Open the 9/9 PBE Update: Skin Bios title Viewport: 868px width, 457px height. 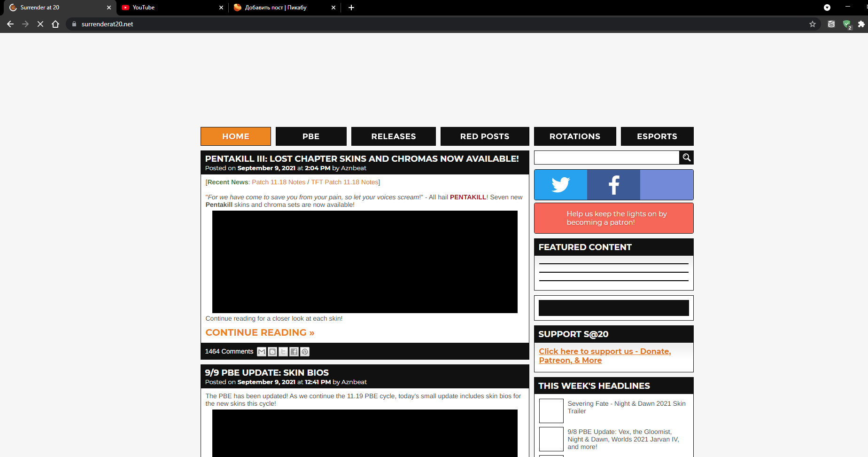tap(267, 372)
